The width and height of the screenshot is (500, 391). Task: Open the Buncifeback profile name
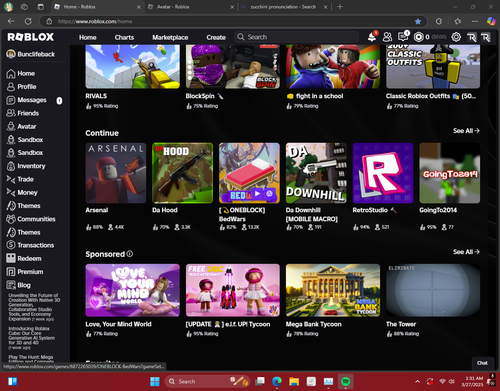(x=36, y=54)
